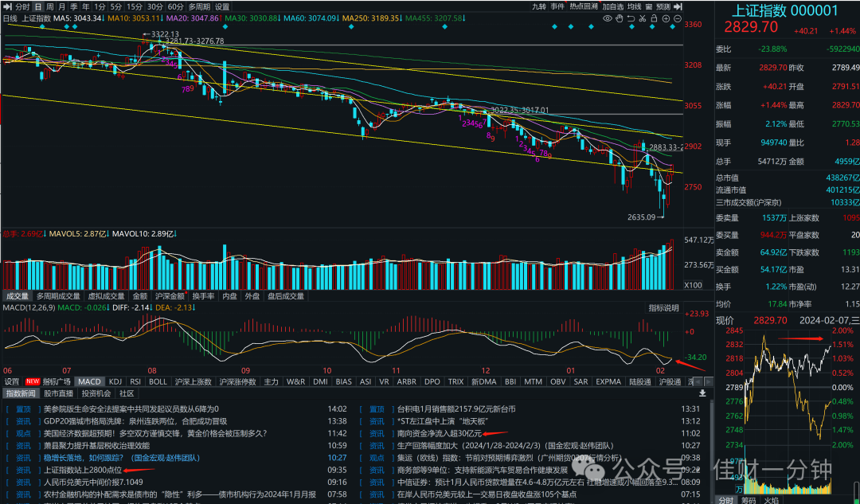860x504 pixels.
Task: Click the MA250: 3189.35 label
Action: 371,18
